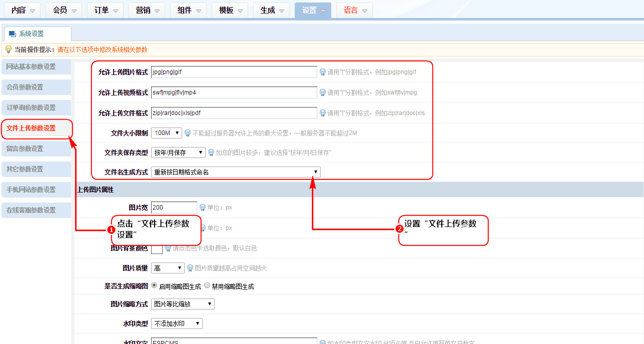Screen dimensions: 644x344
Task: Click the hint icon beside image format field
Action: pos(323,72)
